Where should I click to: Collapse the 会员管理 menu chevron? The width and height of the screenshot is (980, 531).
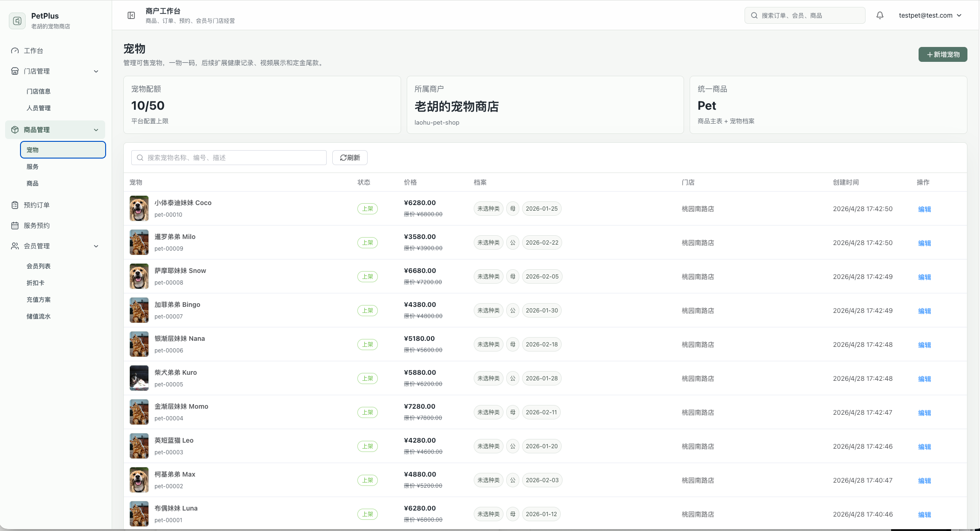(96, 246)
